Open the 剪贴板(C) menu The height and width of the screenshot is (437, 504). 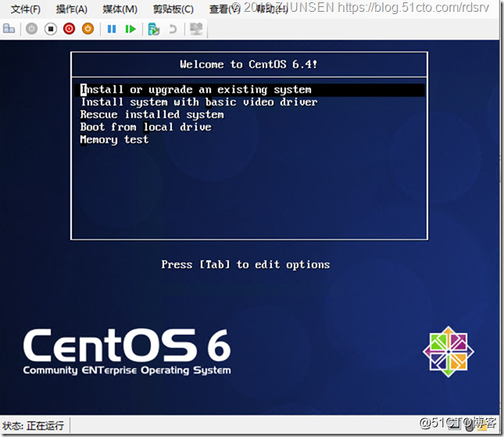tap(173, 9)
